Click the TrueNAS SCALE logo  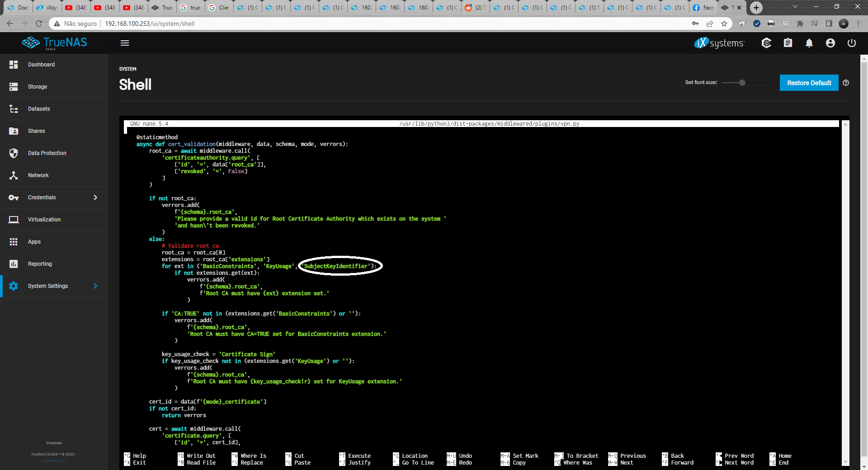(54, 43)
